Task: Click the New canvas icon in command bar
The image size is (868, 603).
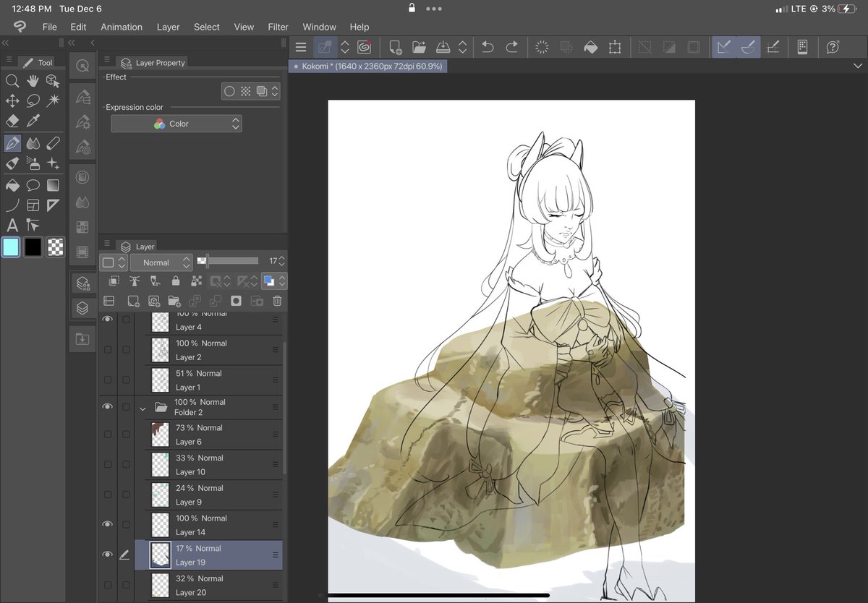Action: pyautogui.click(x=396, y=47)
